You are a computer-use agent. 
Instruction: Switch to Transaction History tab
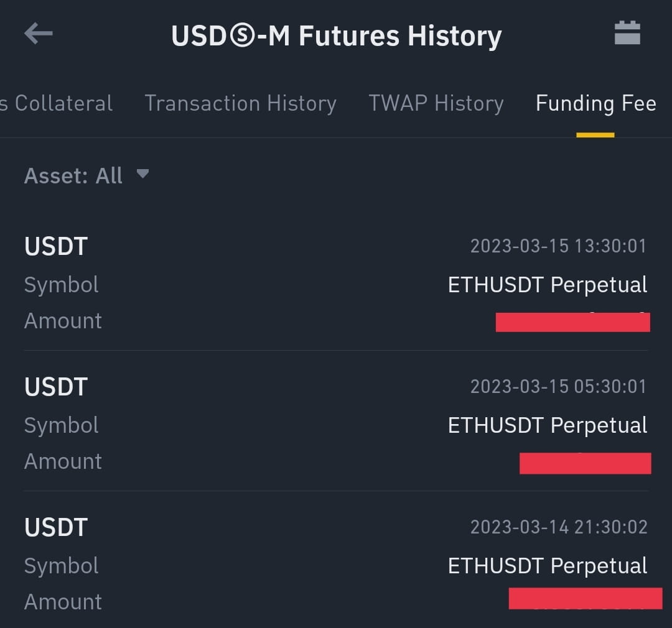coord(240,103)
